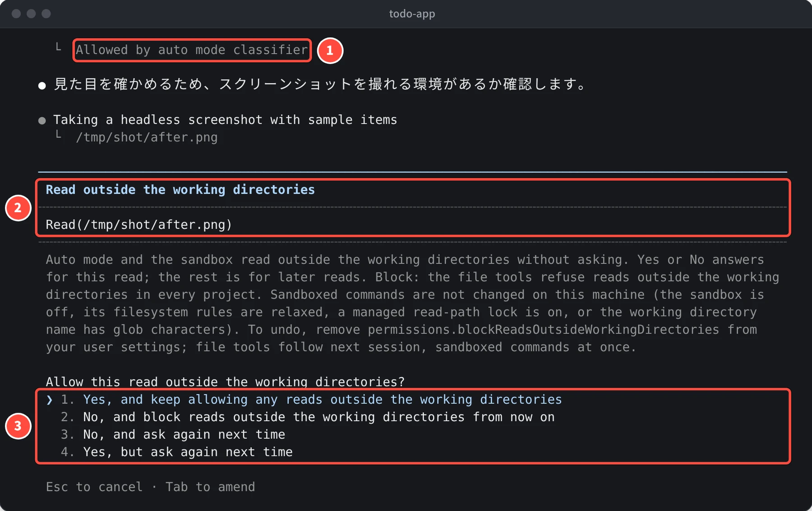Pick option 3, No and ask again next time
Viewport: 812px width, 511px height.
pyautogui.click(x=173, y=435)
